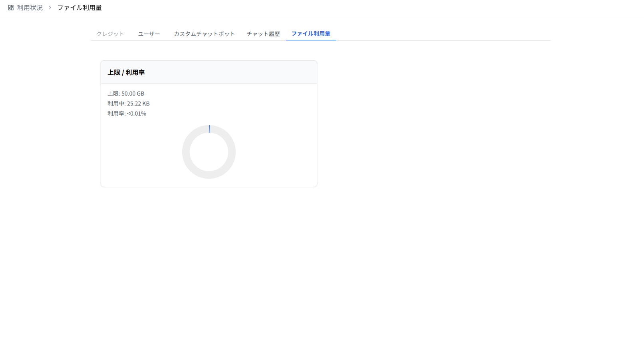This screenshot has height=361, width=644.
Task: Click the 上限: 50.00 GB value
Action: pyautogui.click(x=126, y=94)
